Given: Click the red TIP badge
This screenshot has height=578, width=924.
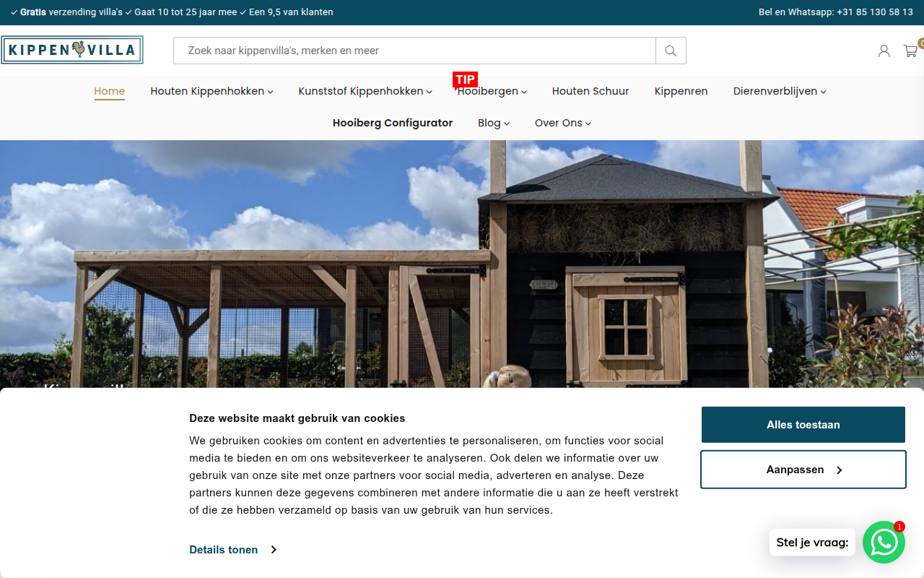Looking at the screenshot, I should pyautogui.click(x=465, y=79).
